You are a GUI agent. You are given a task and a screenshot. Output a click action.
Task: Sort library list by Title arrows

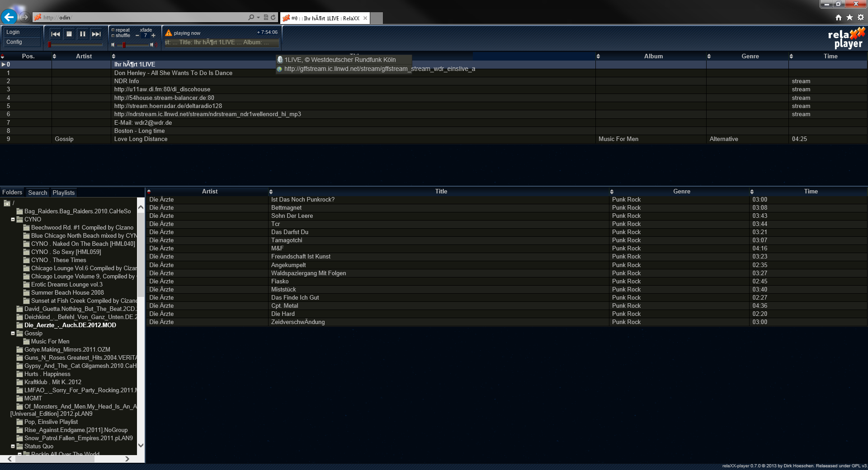click(271, 192)
